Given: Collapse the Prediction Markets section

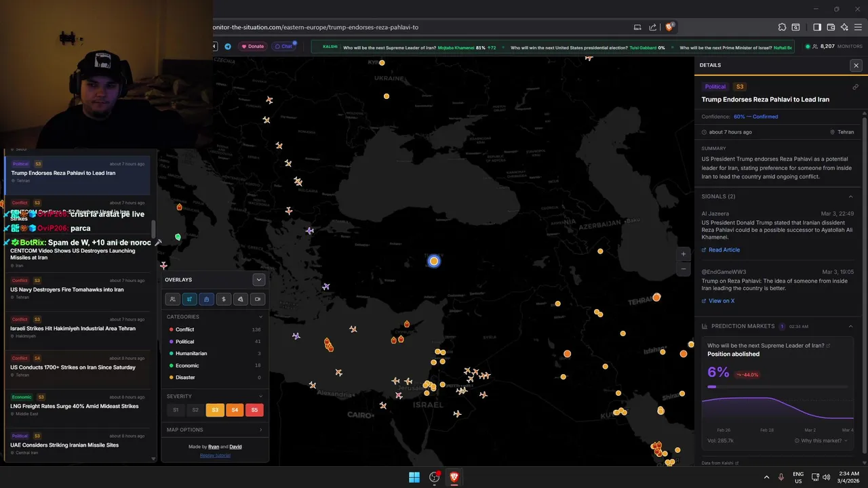Looking at the screenshot, I should [851, 326].
